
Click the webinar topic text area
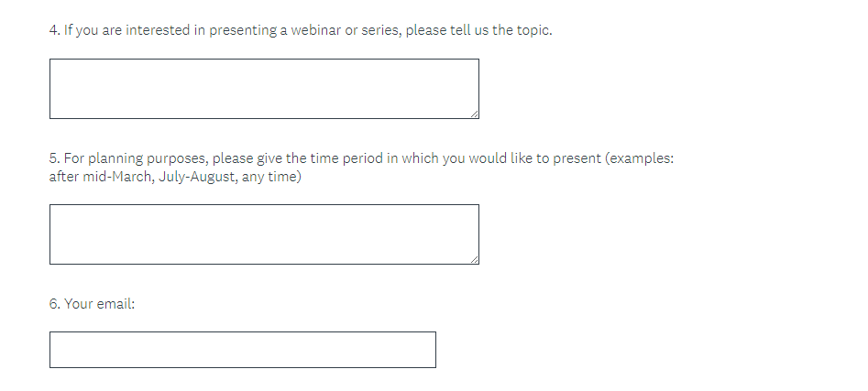(x=264, y=89)
